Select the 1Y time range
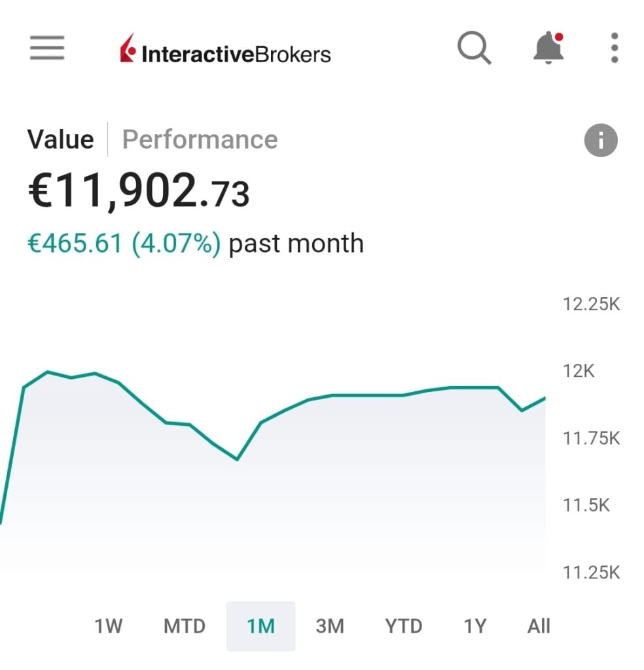The width and height of the screenshot is (644, 670). point(475,626)
